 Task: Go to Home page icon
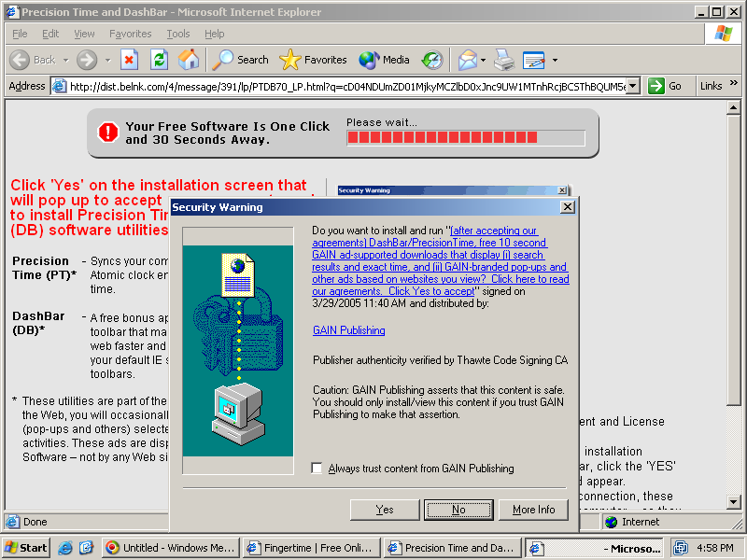click(189, 60)
